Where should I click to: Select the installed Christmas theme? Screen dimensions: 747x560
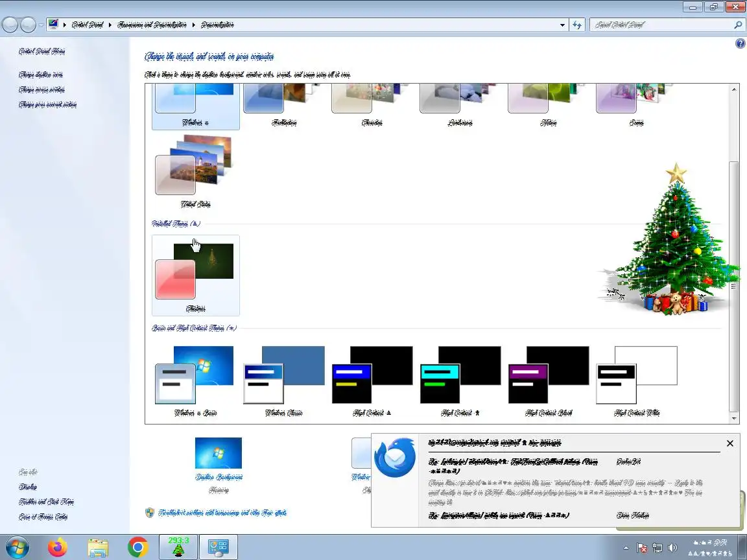click(x=195, y=275)
